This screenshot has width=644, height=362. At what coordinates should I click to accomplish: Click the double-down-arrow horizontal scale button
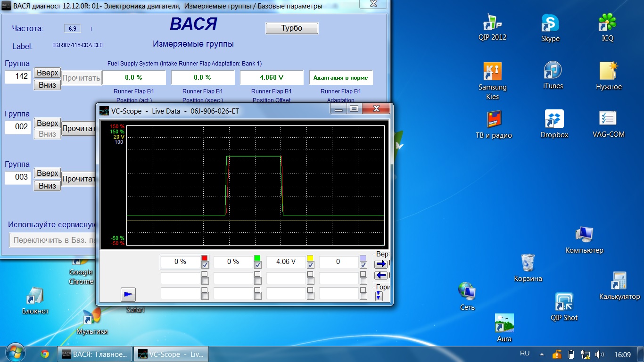(379, 296)
